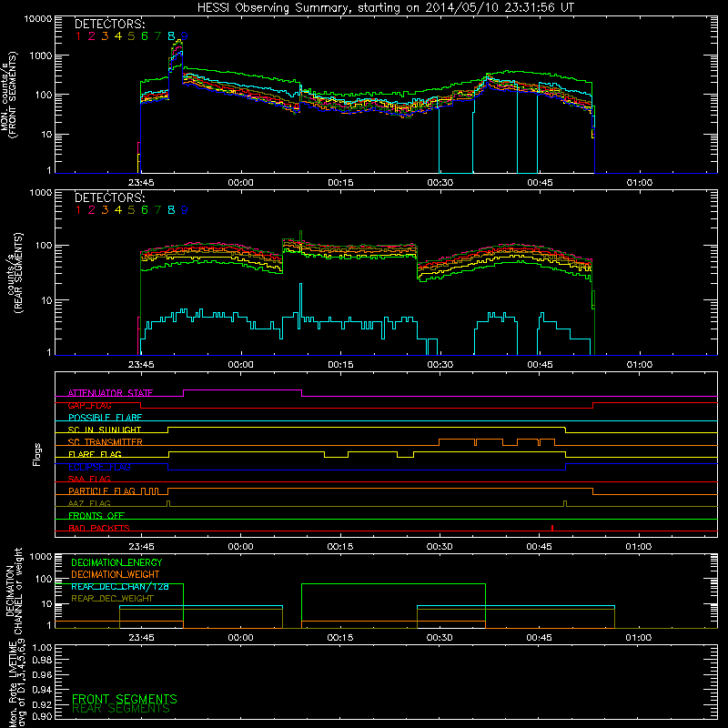Click 0.96 tick on livetime y-axis
The image size is (728, 728).
pos(42,674)
